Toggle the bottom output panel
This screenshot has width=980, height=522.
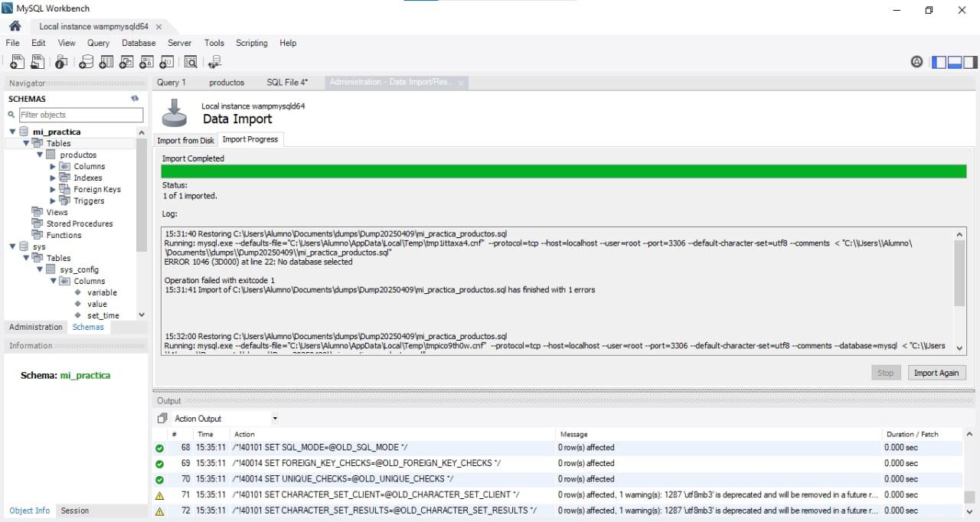955,62
